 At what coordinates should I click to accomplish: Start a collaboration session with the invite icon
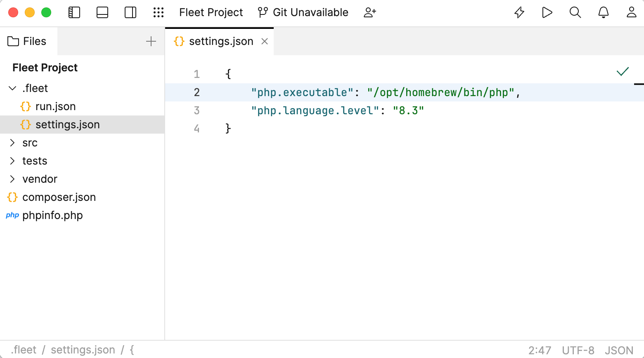click(x=369, y=12)
